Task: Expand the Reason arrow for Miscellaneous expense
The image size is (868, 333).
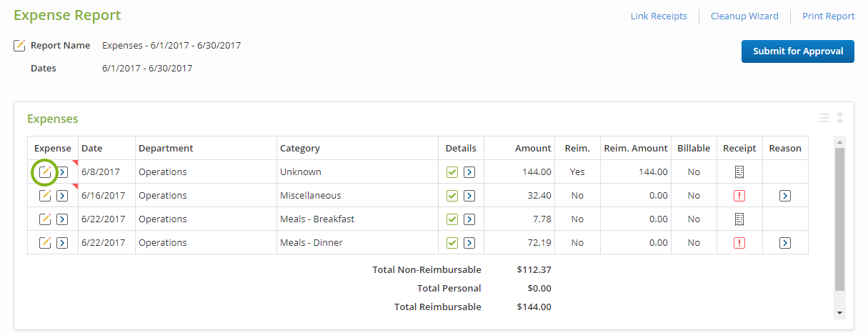Action: pyautogui.click(x=785, y=196)
